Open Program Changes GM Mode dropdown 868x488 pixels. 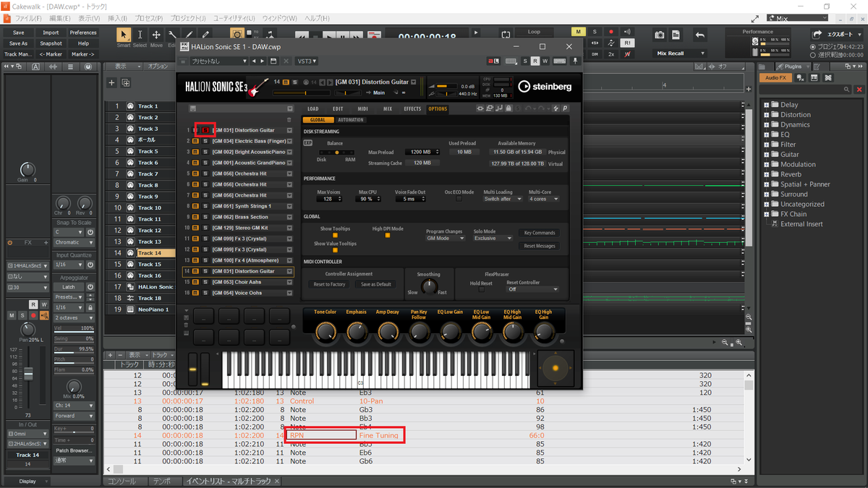(445, 238)
